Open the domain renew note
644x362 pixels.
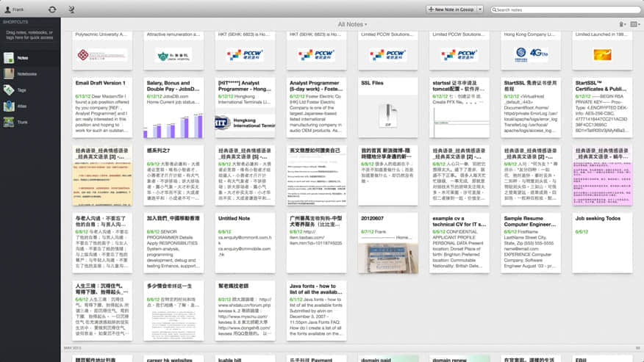point(459,359)
